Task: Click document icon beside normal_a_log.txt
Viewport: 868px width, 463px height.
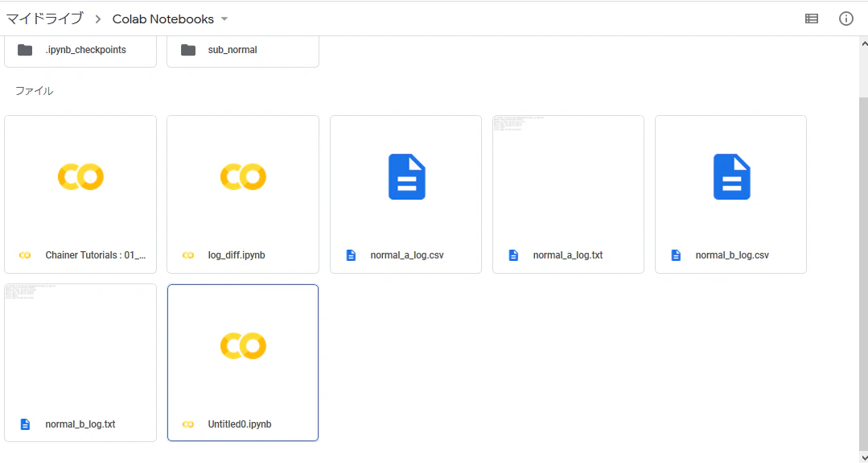Action: pyautogui.click(x=513, y=255)
